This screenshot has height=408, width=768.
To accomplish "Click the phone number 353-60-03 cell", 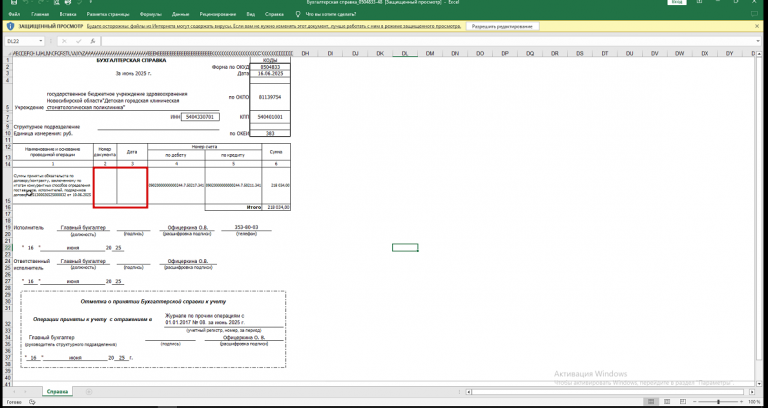I will 246,227.
